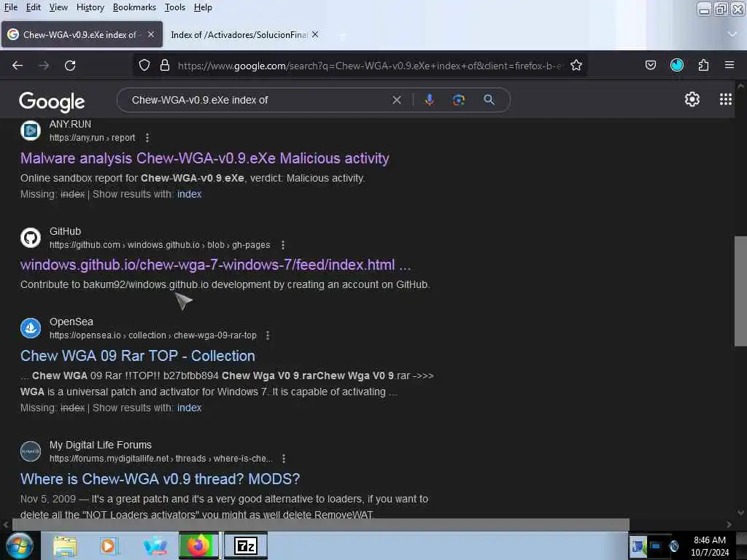Viewport: 747px width, 560px height.
Task: Start voice search with microphone icon
Action: coord(429,100)
